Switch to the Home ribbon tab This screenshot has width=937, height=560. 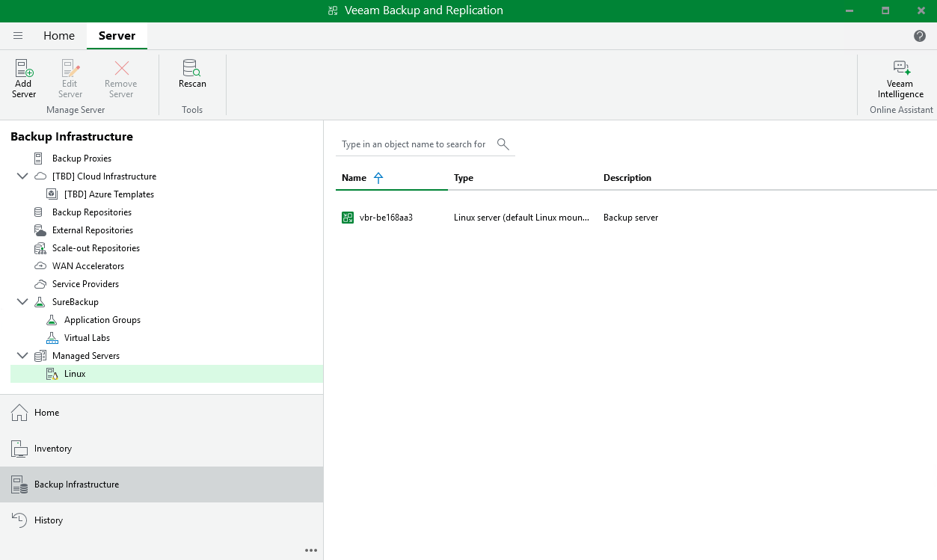[59, 36]
